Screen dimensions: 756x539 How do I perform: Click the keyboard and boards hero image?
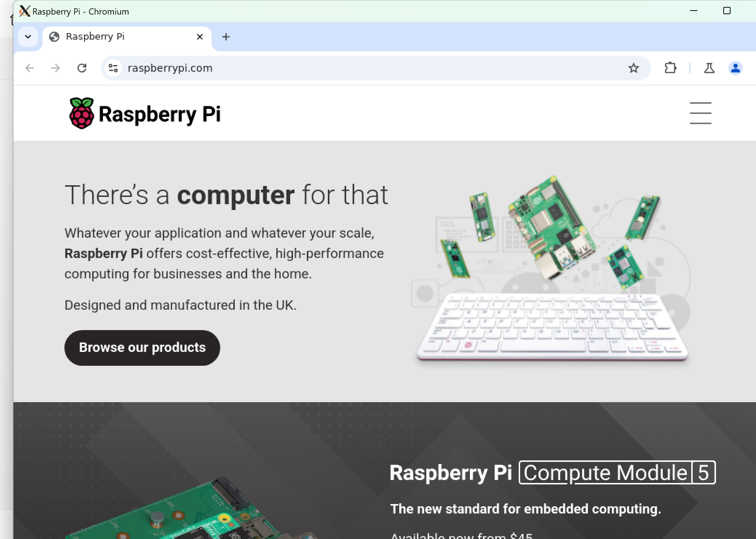click(x=551, y=269)
